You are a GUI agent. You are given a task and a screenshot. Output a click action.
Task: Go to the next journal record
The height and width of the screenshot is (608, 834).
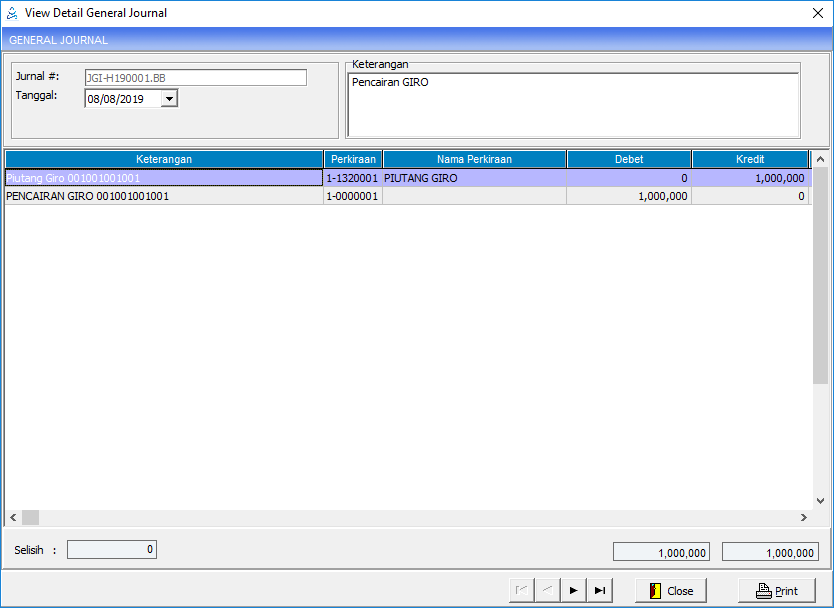click(x=573, y=590)
